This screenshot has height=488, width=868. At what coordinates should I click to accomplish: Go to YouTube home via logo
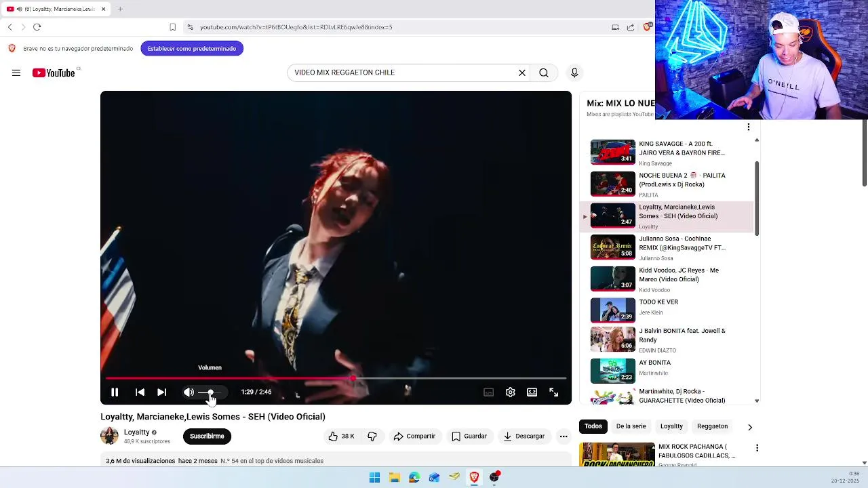tap(54, 73)
